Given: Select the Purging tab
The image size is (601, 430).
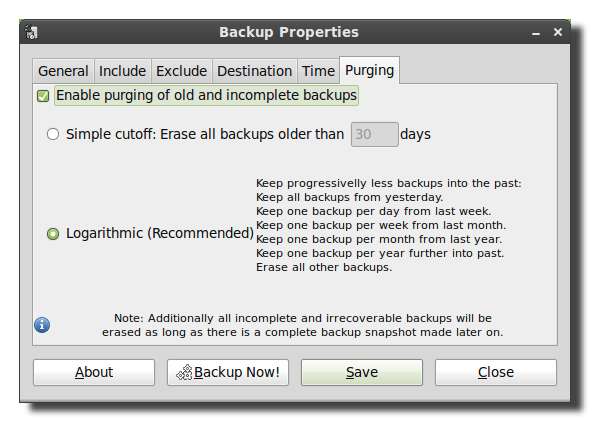Looking at the screenshot, I should click(x=369, y=71).
